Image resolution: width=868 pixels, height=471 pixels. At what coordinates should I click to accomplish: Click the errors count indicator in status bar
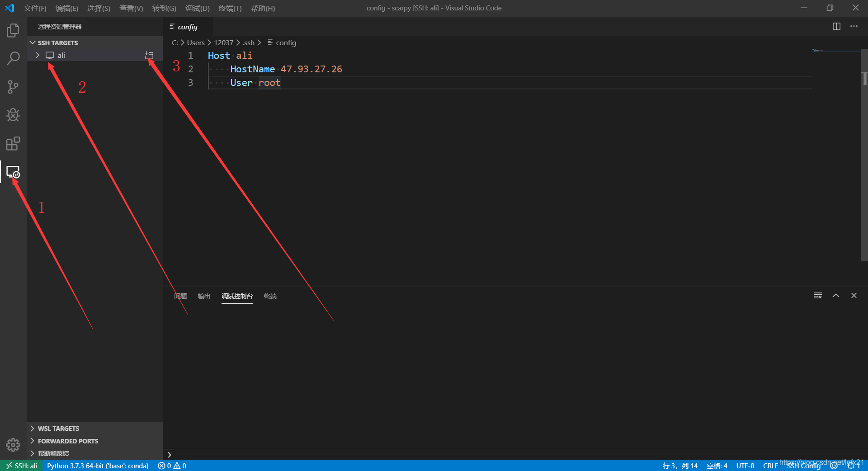(x=165, y=466)
